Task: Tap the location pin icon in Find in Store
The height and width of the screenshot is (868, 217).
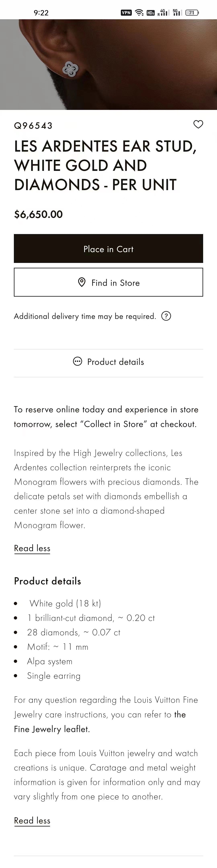Action: click(82, 282)
